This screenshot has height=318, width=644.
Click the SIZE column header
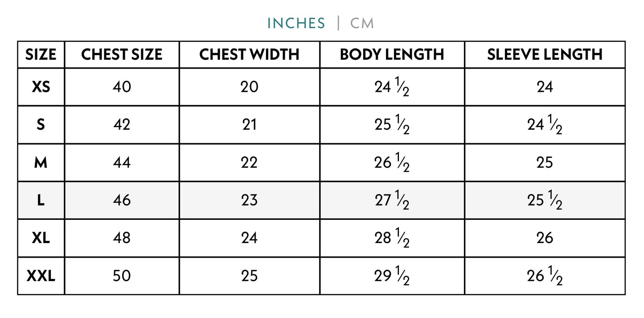click(x=41, y=55)
